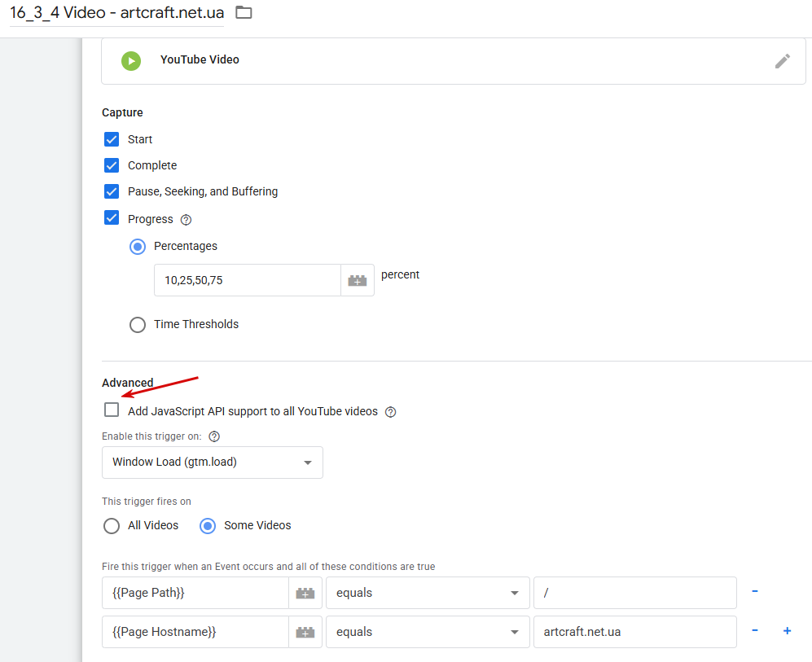Open the Progress help question mark
This screenshot has height=662, width=812.
click(186, 220)
